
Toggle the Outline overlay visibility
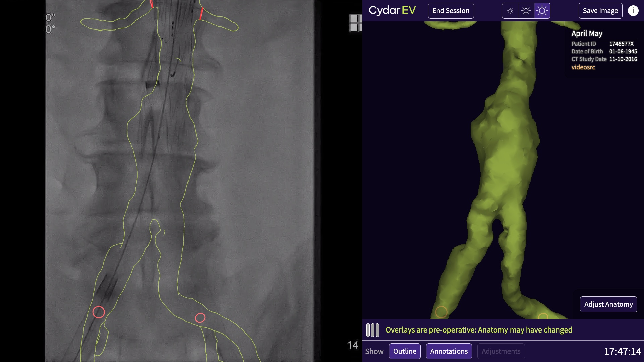[404, 351]
